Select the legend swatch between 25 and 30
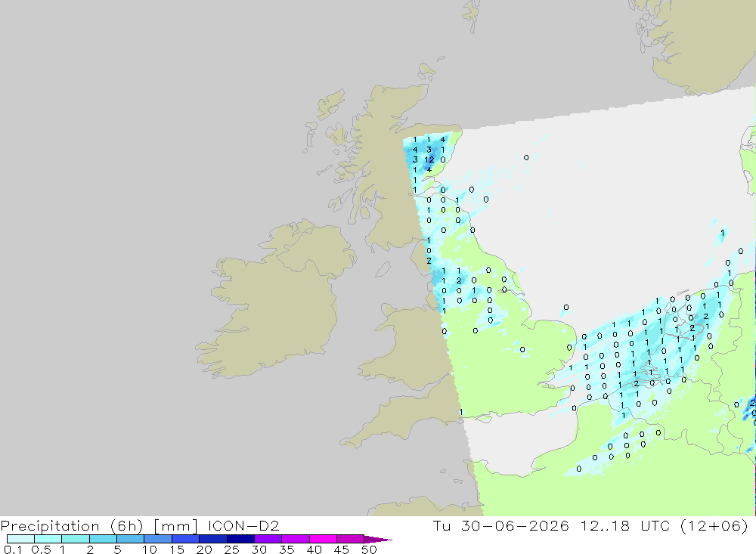Image resolution: width=756 pixels, height=554 pixels. 240,539
